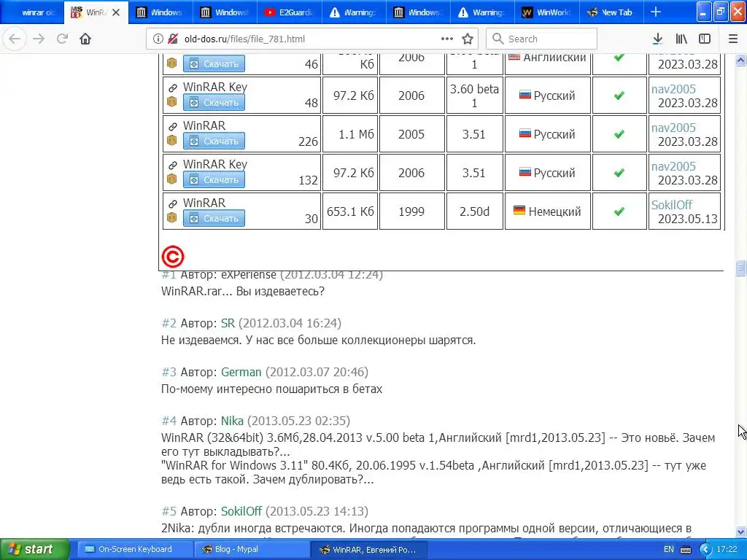
Task: Switch to the 'winrar old' tab
Action: coord(32,12)
